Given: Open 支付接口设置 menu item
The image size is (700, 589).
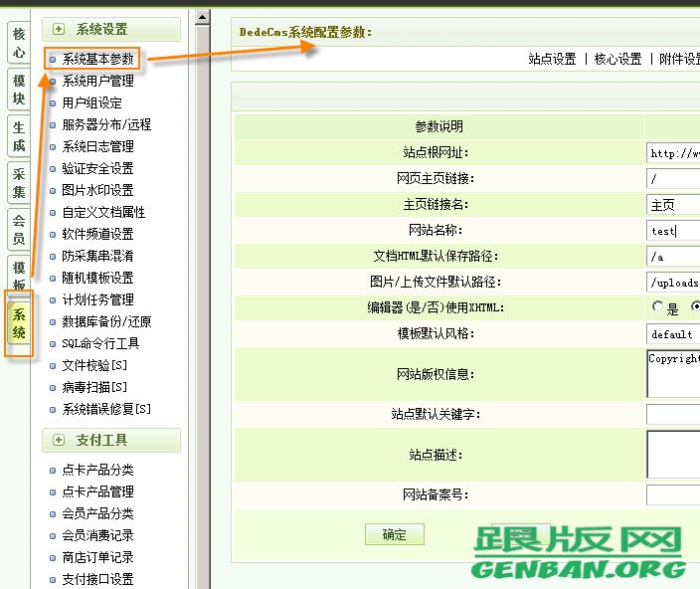Looking at the screenshot, I should pyautogui.click(x=97, y=579).
